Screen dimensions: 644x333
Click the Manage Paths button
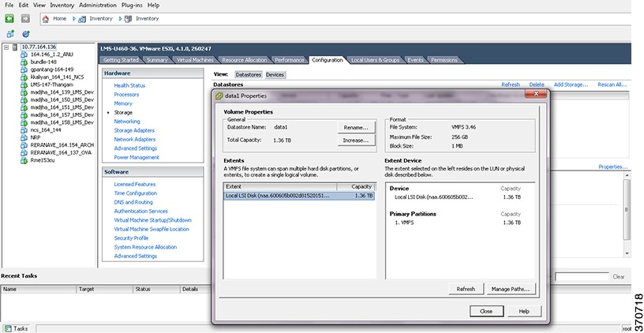511,289
